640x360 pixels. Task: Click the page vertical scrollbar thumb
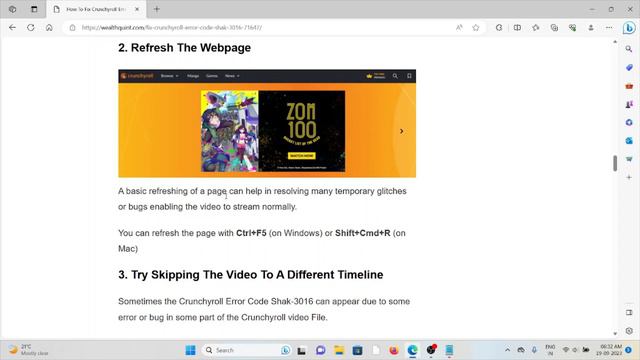(x=615, y=163)
